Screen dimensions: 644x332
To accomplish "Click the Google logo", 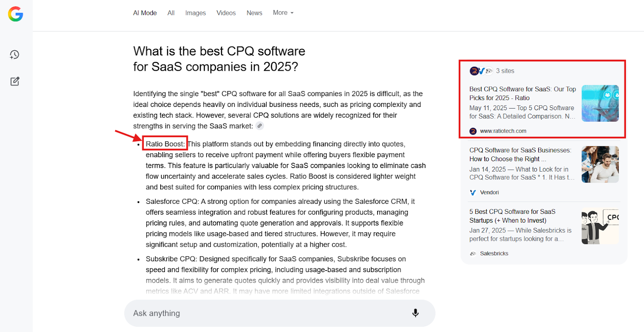I will click(x=15, y=14).
